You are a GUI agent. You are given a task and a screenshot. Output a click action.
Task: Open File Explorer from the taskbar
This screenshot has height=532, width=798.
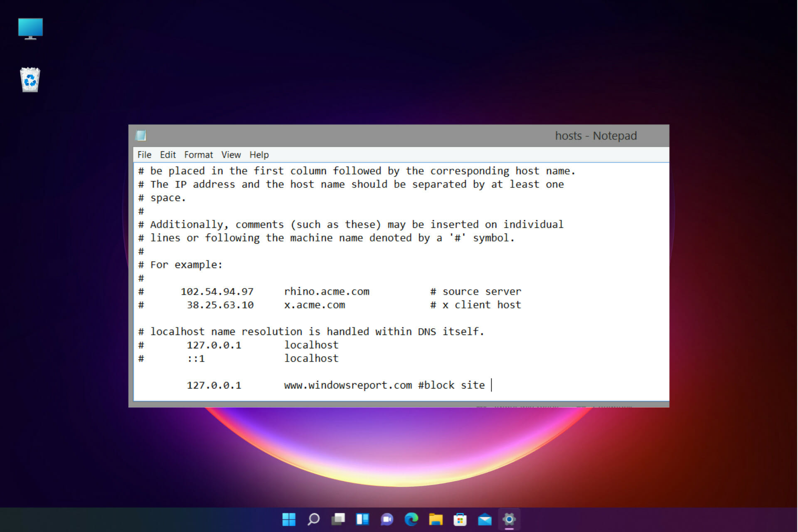pos(436,519)
